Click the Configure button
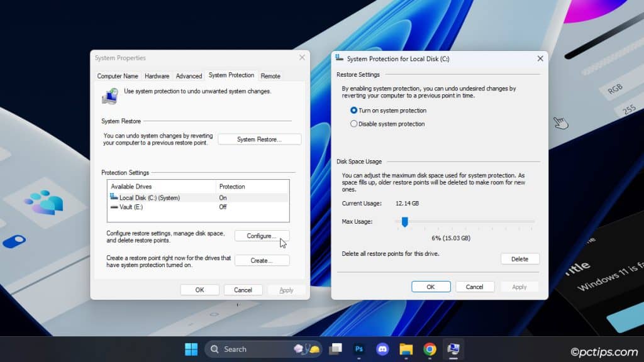 [x=262, y=236]
